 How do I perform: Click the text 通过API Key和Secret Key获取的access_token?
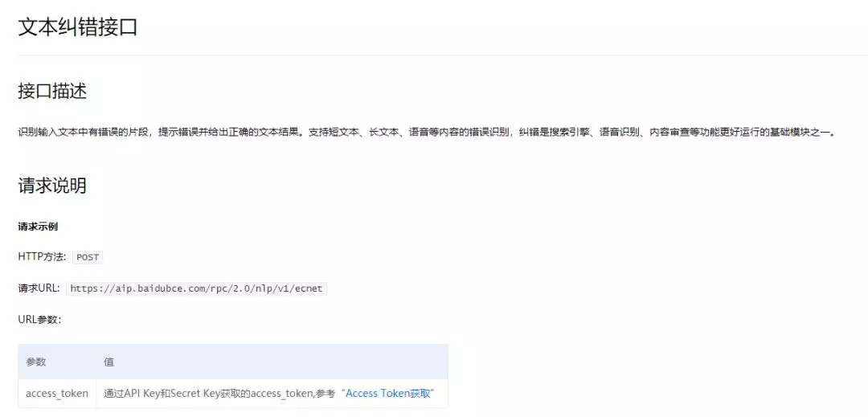(x=209, y=393)
